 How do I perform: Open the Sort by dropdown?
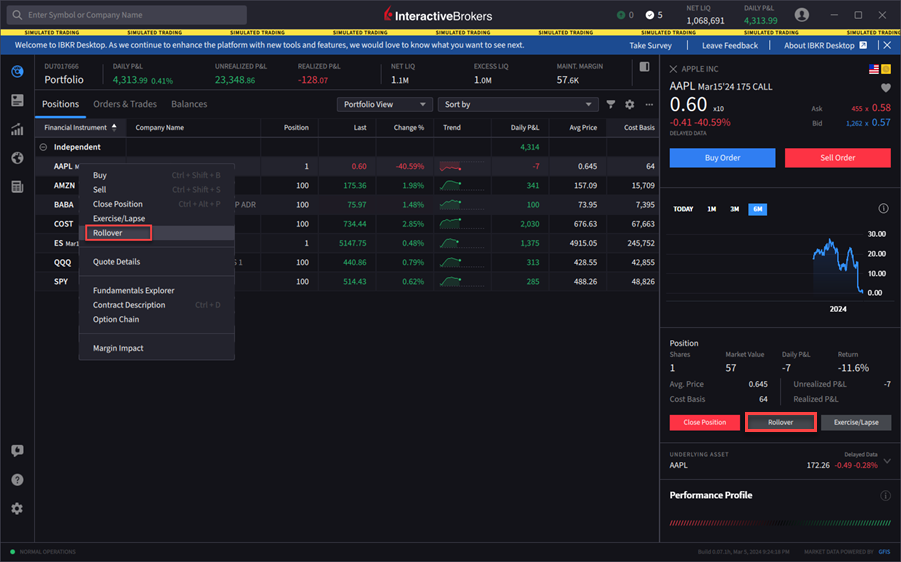point(518,105)
